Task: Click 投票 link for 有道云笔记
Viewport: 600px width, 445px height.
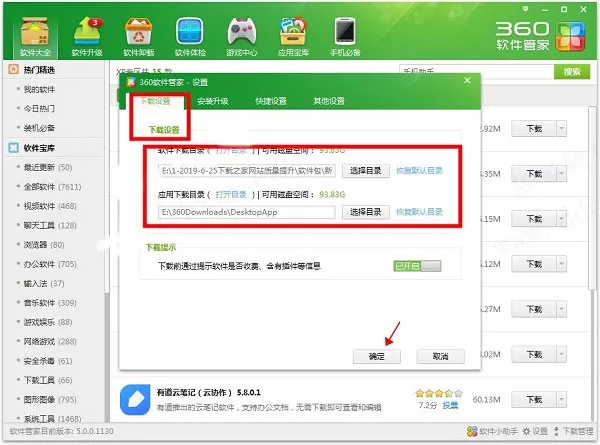Action: [450, 405]
